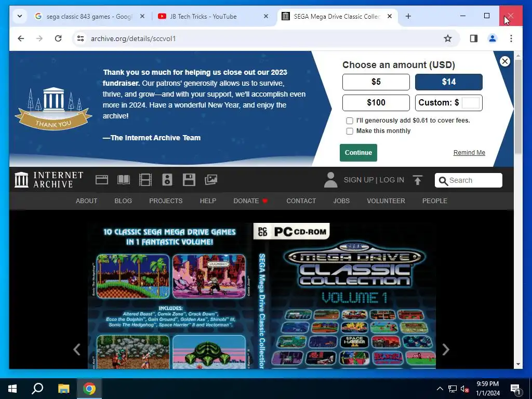532x399 pixels.
Task: Open the PROJECTS menu item
Action: pyautogui.click(x=166, y=201)
